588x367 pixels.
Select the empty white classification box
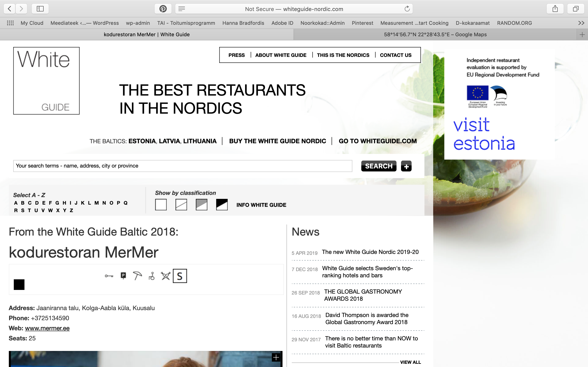161,205
